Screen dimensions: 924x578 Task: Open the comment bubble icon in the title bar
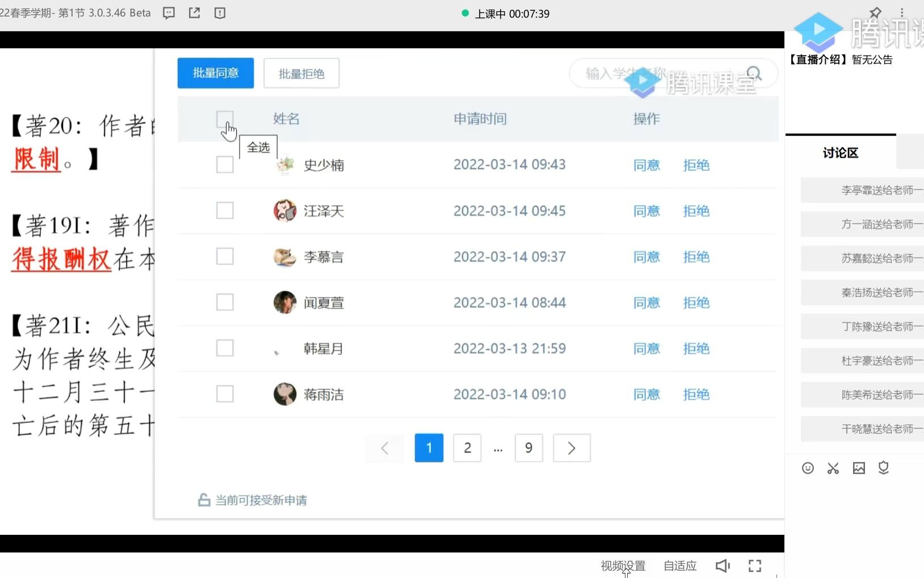(x=169, y=12)
